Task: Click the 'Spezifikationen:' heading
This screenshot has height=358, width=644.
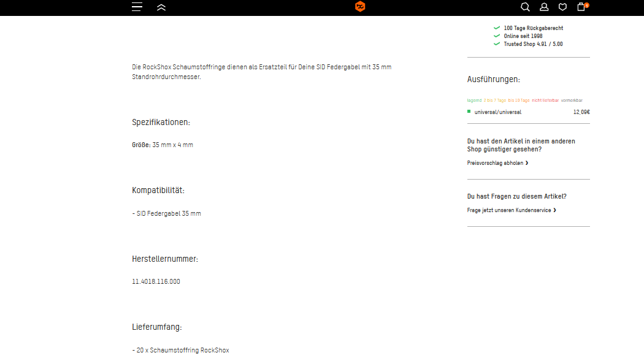Action: coord(161,123)
